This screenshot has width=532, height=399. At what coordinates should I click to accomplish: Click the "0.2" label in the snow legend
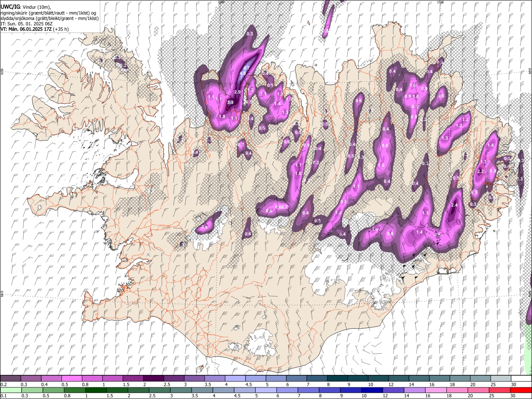tap(3, 384)
